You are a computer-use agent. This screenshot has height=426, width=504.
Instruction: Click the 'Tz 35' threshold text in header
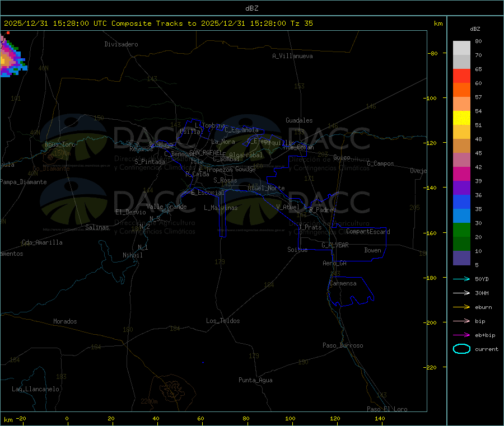(x=301, y=24)
